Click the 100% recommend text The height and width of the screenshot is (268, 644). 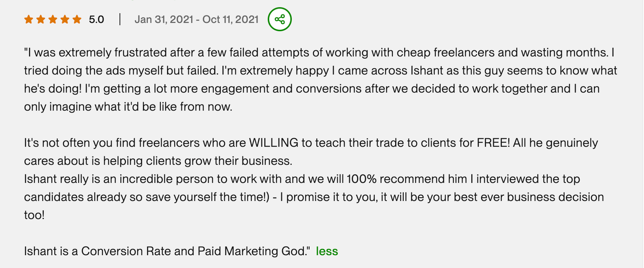click(x=406, y=179)
